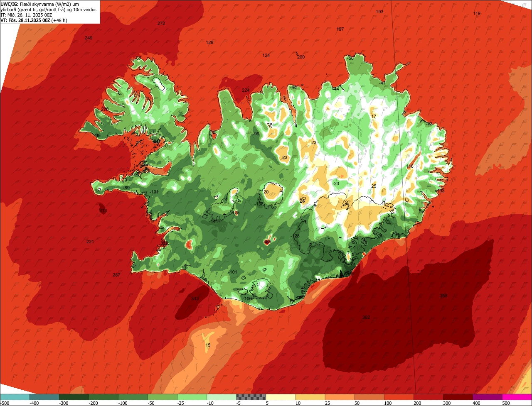Select the pale yellow 5 legend swatch

tap(281, 397)
